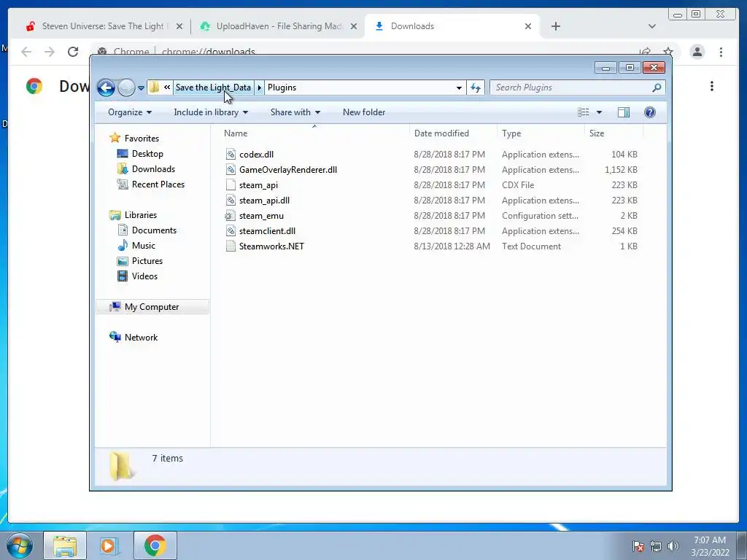Click folder icon in address bar

pos(154,87)
